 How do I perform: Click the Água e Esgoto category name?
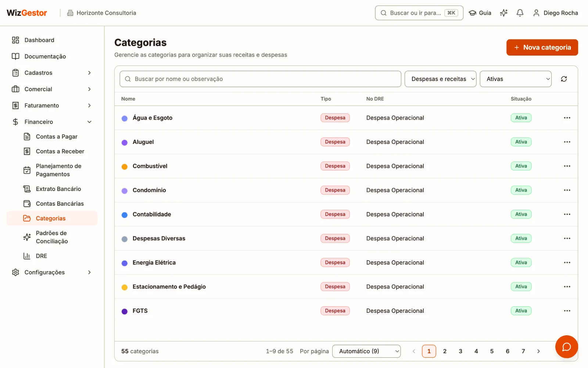pos(153,118)
